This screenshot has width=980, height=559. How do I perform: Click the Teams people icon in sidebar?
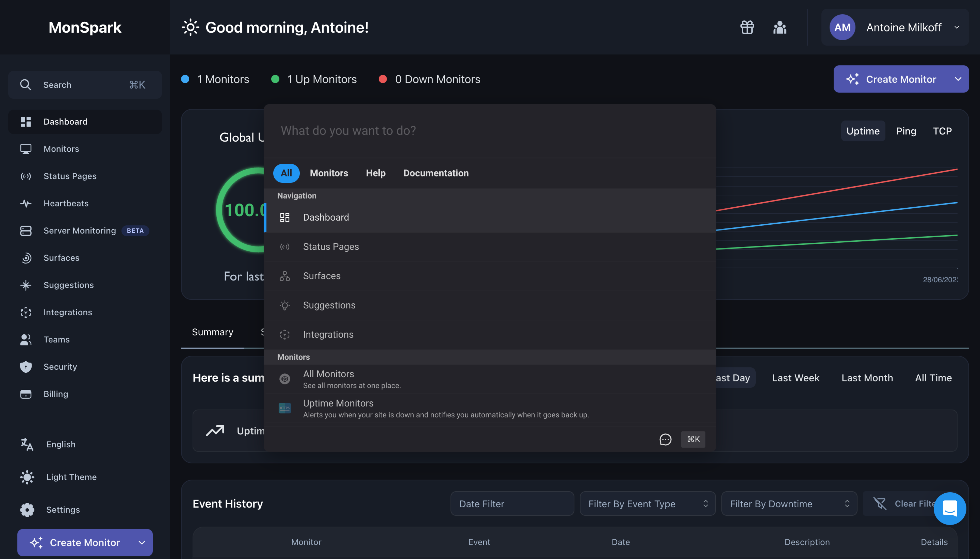pyautogui.click(x=26, y=340)
